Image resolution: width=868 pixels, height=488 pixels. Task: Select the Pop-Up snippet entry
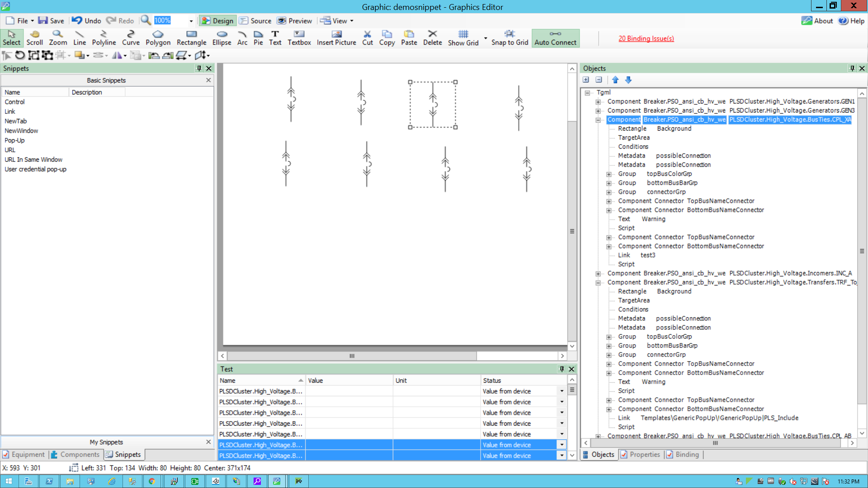tap(14, 141)
